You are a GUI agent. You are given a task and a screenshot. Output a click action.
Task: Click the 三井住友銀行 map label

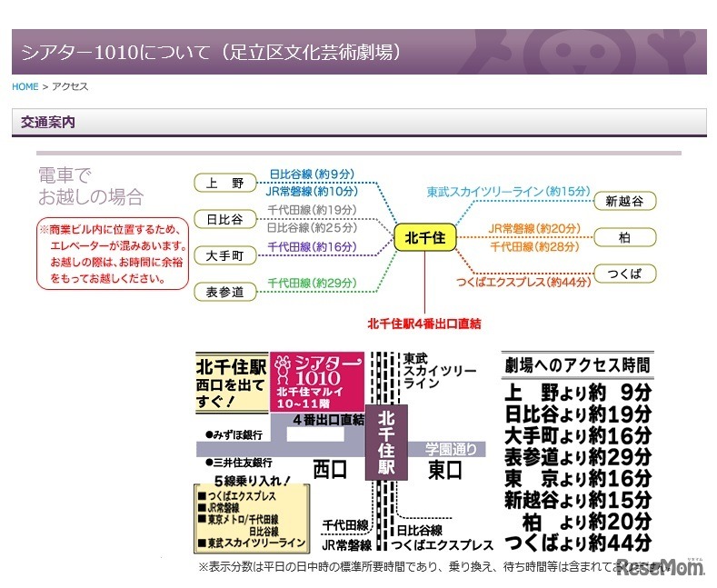click(x=239, y=463)
